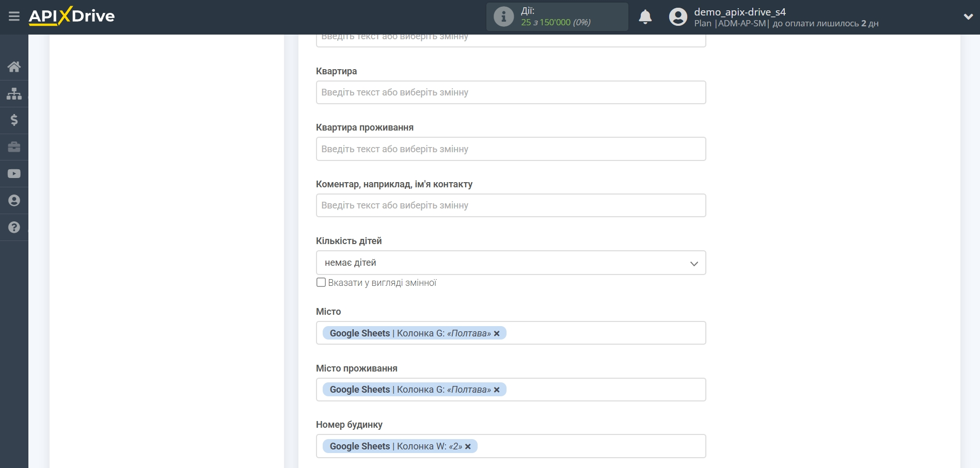This screenshot has height=468, width=980.
Task: Focus the 'Квартира проживання' text field
Action: point(510,149)
